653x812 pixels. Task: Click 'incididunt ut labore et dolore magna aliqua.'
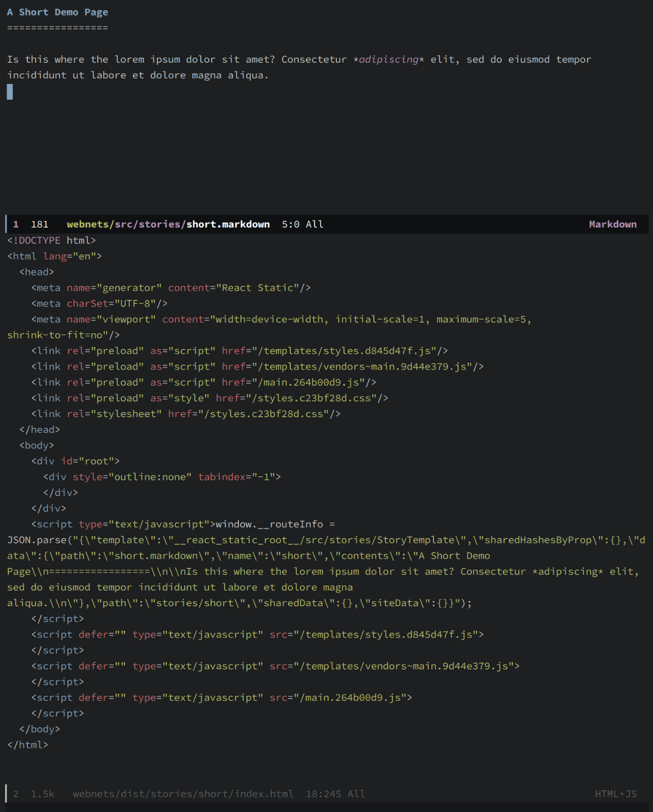coord(138,75)
